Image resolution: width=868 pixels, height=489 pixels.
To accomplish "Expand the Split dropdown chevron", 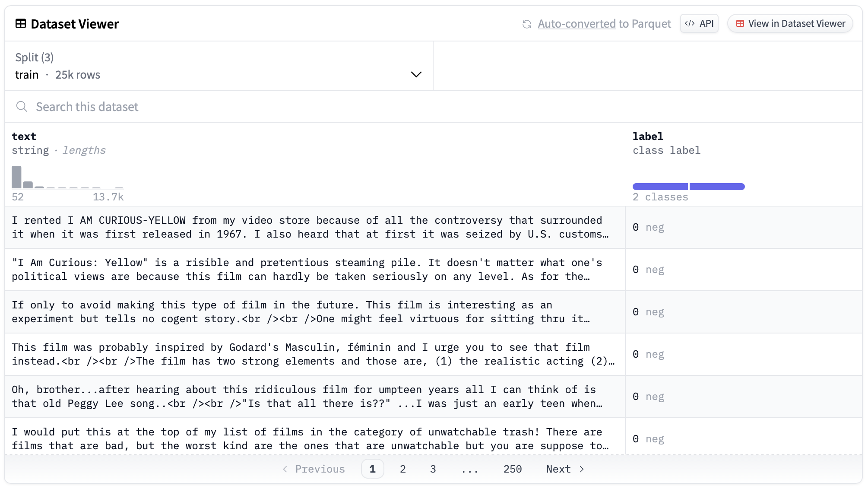I will (416, 74).
